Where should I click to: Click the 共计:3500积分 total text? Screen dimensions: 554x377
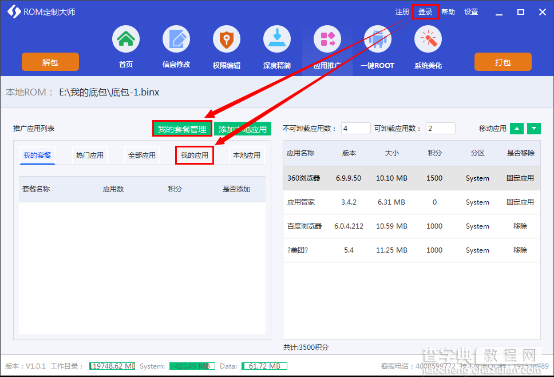click(x=306, y=347)
